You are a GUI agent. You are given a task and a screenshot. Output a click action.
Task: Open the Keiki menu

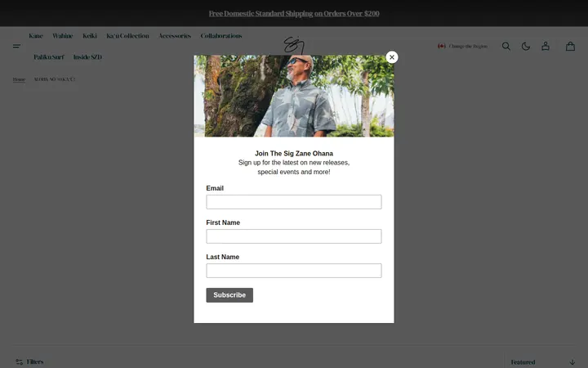pos(90,36)
